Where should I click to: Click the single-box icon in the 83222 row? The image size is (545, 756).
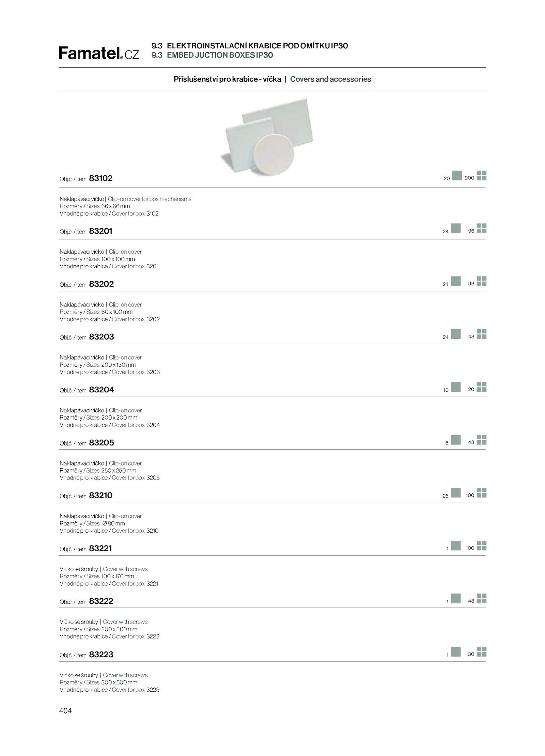[456, 598]
